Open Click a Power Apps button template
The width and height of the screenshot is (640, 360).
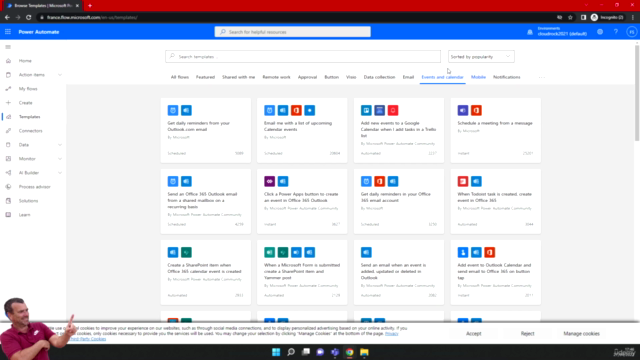coord(302,201)
